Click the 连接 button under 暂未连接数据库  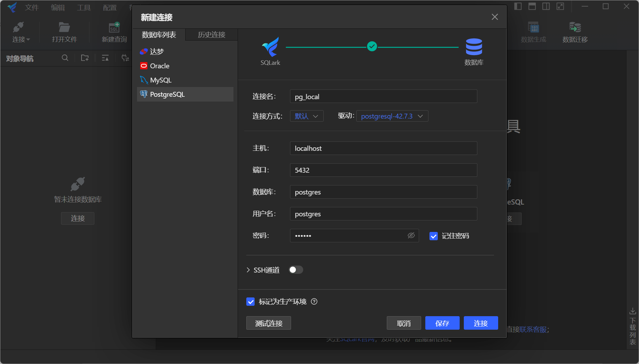78,218
